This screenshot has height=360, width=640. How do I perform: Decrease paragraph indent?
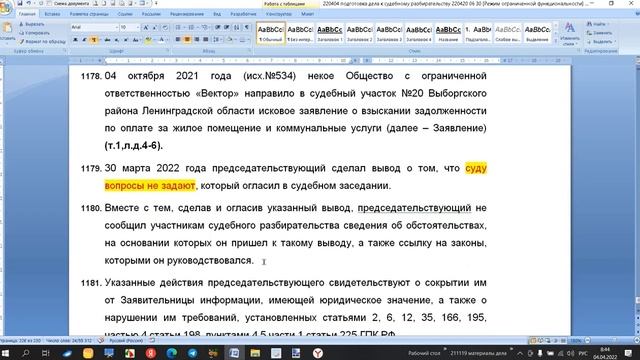pyautogui.click(x=218, y=27)
